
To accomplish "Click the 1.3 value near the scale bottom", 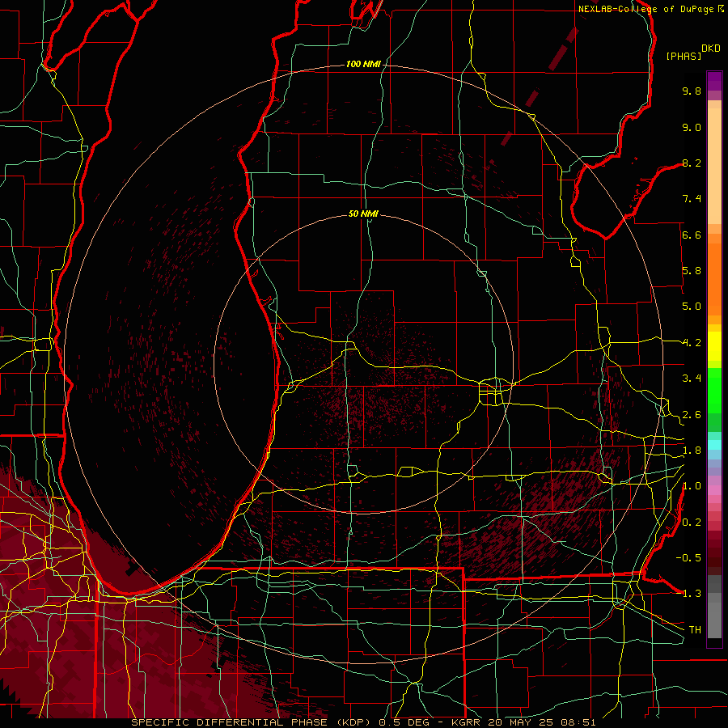I will pyautogui.click(x=692, y=594).
